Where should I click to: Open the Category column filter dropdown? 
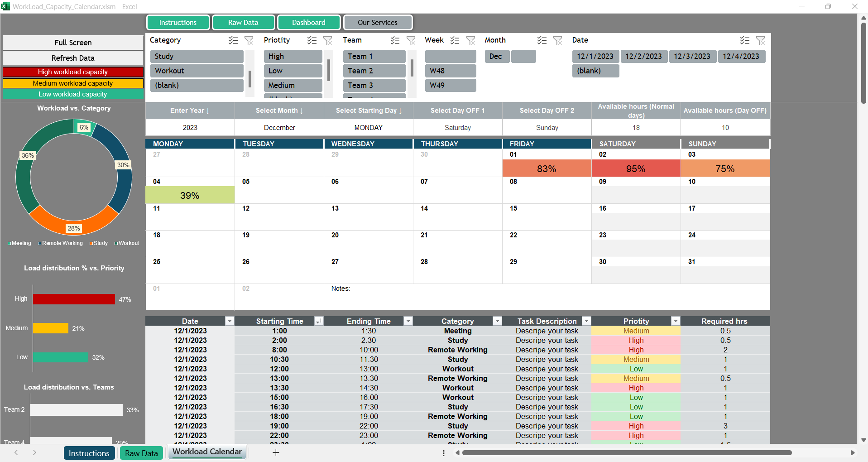[497, 321]
